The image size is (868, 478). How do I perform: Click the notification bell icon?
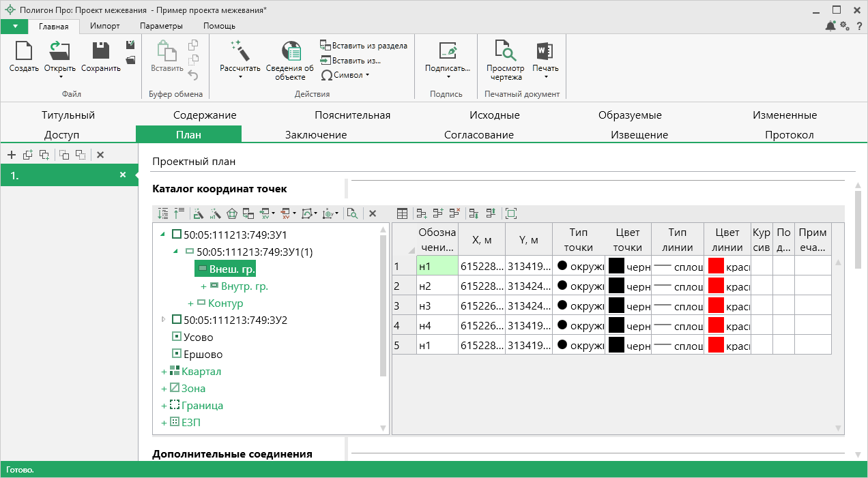[830, 26]
